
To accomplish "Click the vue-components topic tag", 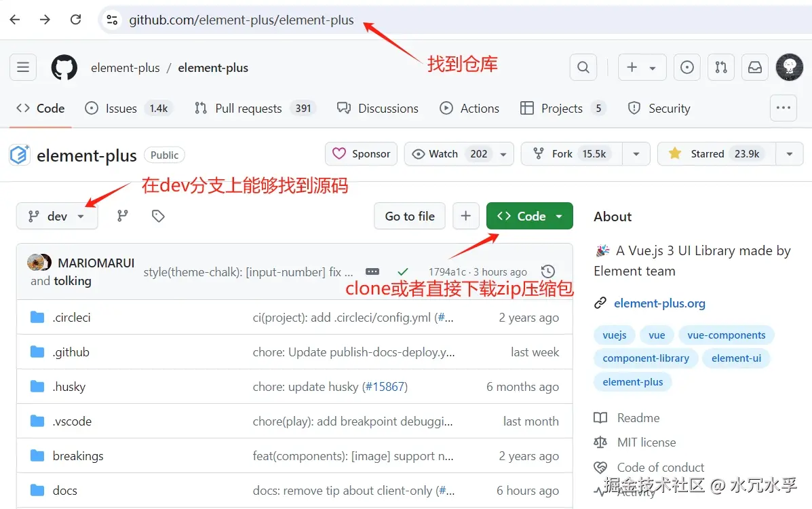I will coord(726,335).
